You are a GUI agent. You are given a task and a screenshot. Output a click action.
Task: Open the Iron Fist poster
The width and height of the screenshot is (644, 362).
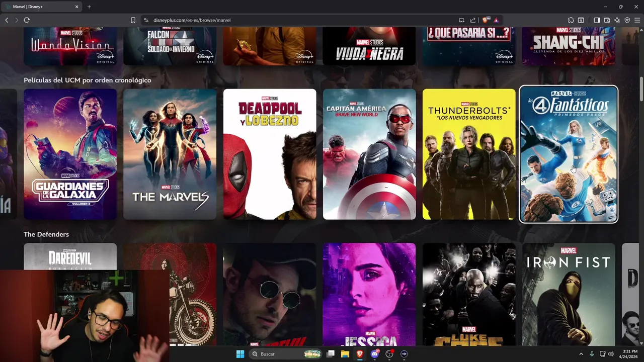pos(569,295)
